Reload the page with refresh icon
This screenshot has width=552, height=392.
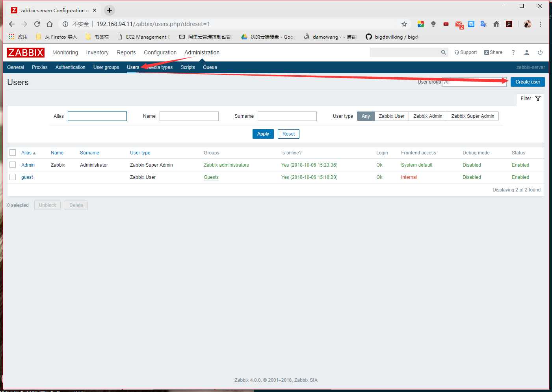click(x=37, y=24)
